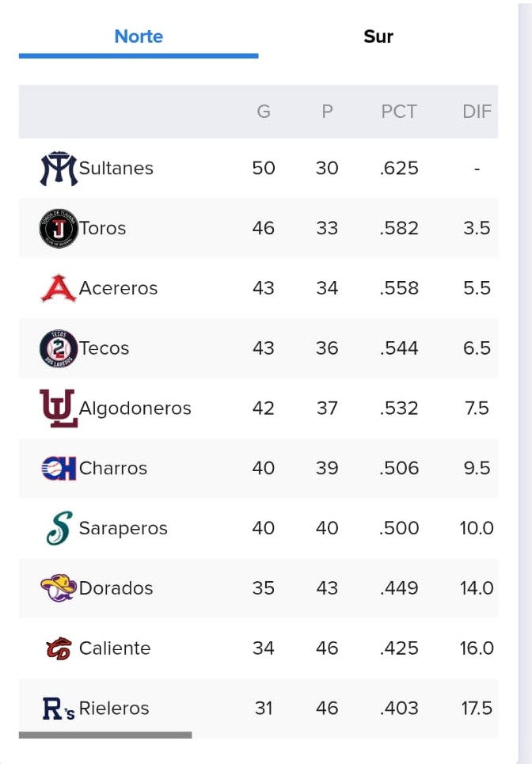Click the P losses column header
The image size is (532, 764).
(327, 112)
